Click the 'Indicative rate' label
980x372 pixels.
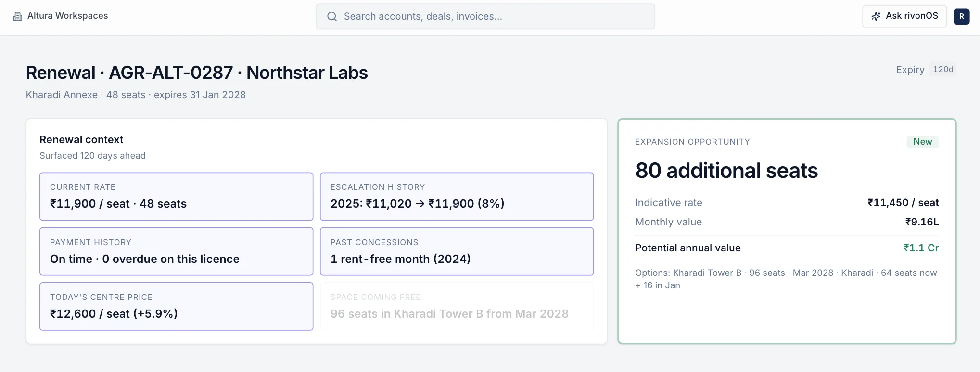669,203
